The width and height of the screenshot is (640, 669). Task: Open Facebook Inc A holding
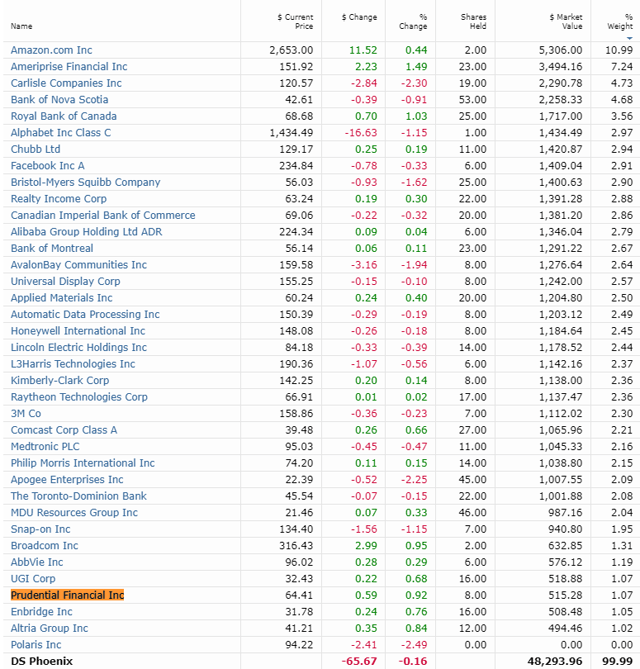tap(47, 166)
